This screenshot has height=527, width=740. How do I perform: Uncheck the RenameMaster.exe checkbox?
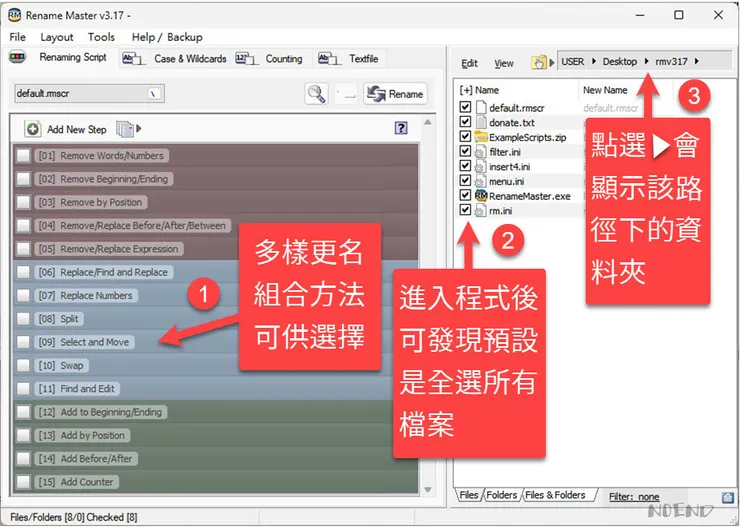[465, 195]
